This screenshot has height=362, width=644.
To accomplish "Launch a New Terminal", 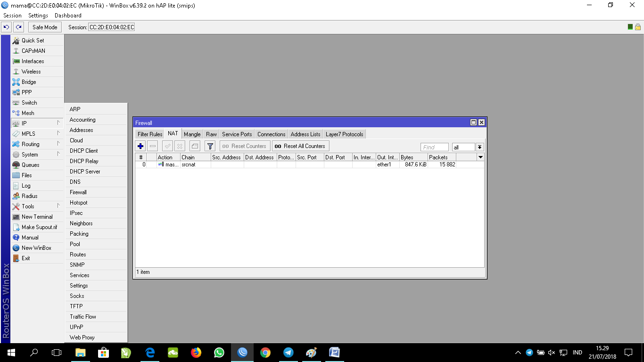I will pyautogui.click(x=37, y=217).
